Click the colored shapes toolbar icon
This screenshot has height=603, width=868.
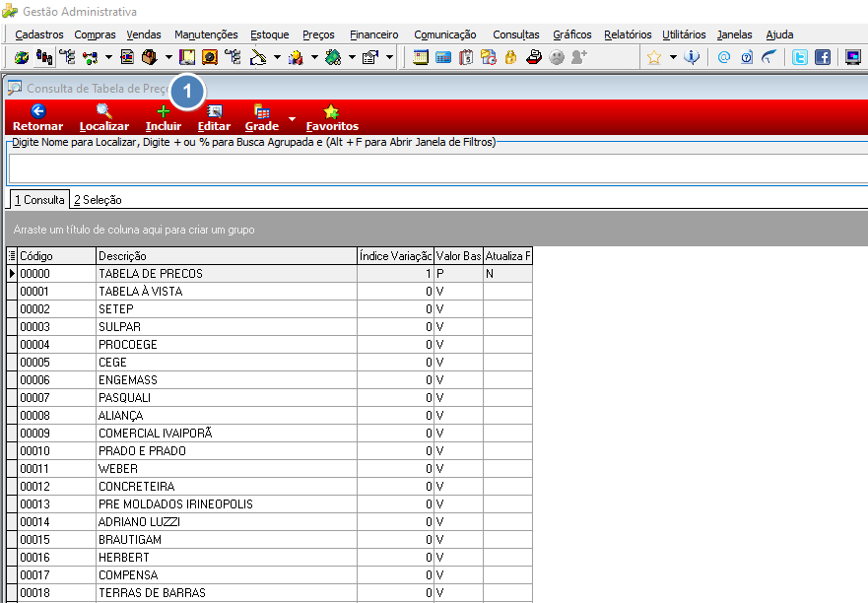coord(296,57)
